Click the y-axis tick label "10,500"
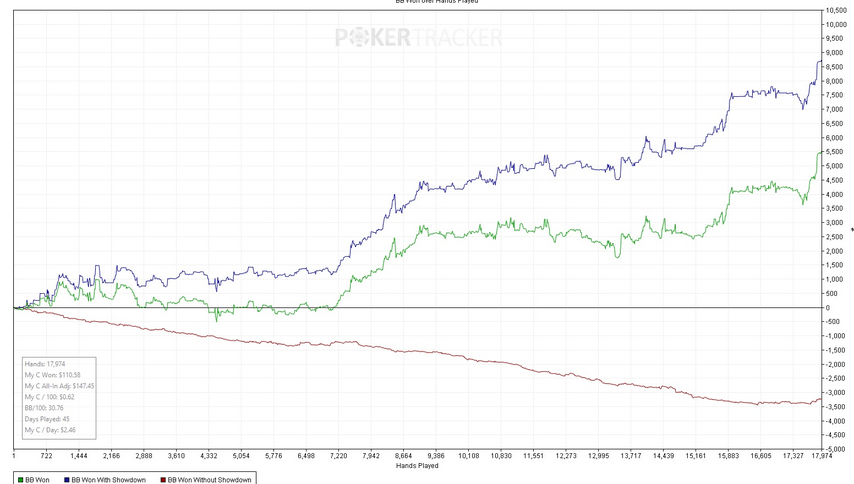Image resolution: width=854 pixels, height=484 pixels. click(836, 10)
